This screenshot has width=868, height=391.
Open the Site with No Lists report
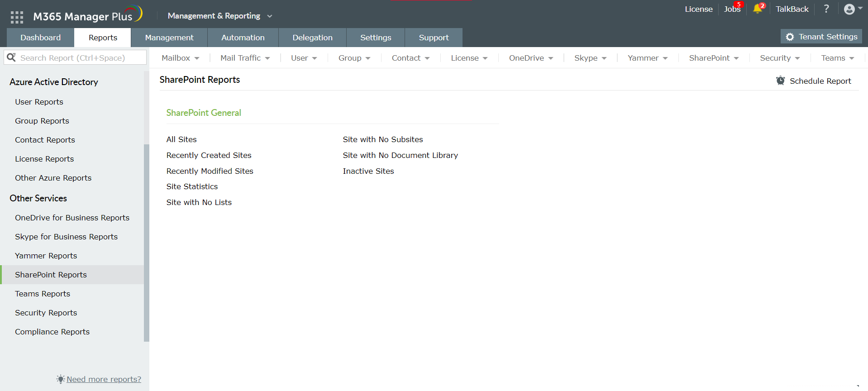[x=199, y=202]
